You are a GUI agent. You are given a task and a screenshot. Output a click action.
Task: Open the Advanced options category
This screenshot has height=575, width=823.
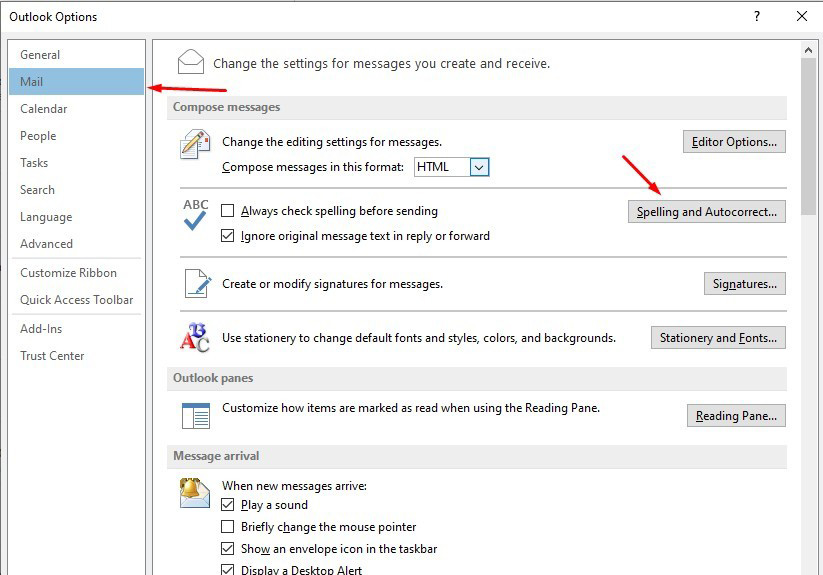click(x=46, y=244)
